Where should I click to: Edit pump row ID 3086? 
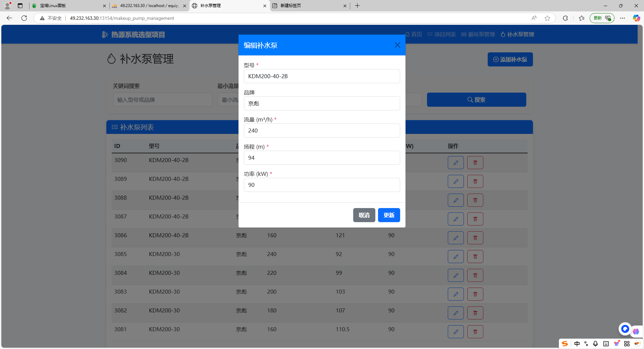click(x=455, y=238)
